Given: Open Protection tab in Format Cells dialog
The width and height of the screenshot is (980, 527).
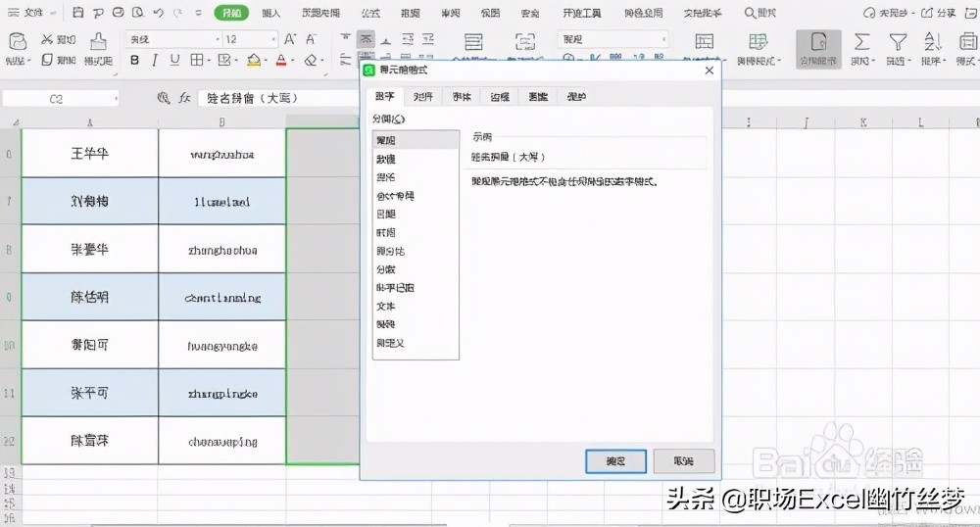Looking at the screenshot, I should (x=576, y=96).
